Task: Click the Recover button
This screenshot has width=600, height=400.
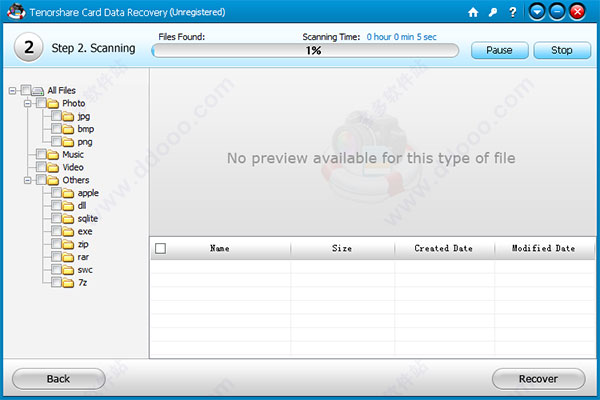Action: click(x=538, y=379)
